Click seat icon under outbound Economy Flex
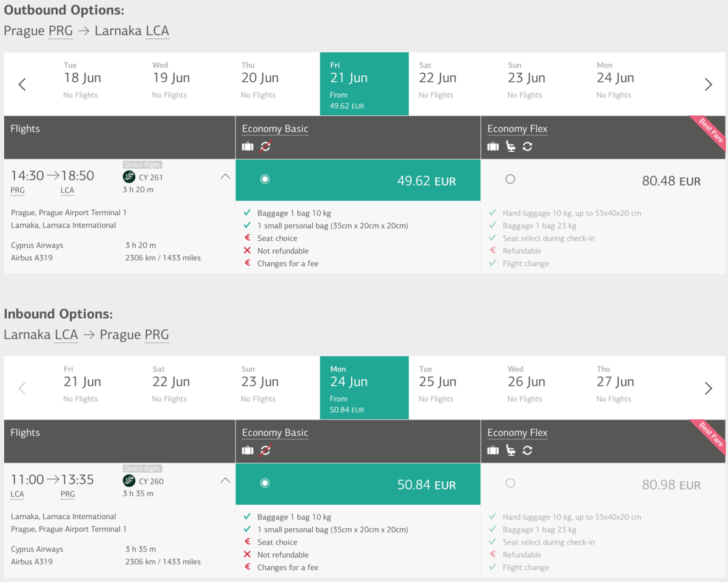 (x=511, y=146)
